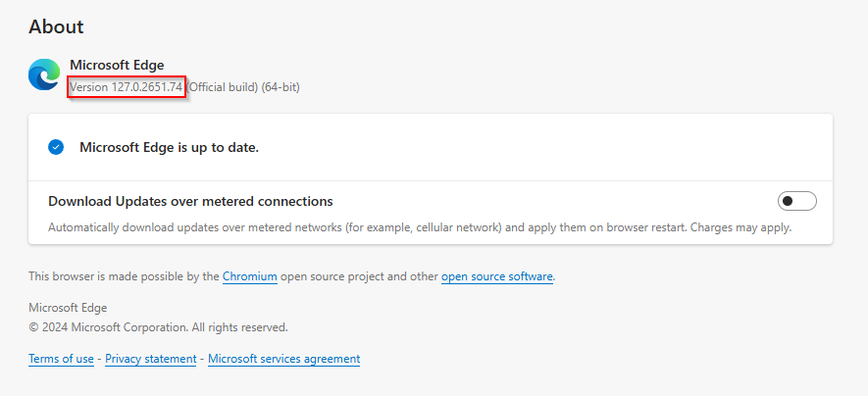
Task: Enable Download Updates over metered connections toggle
Action: click(x=797, y=201)
